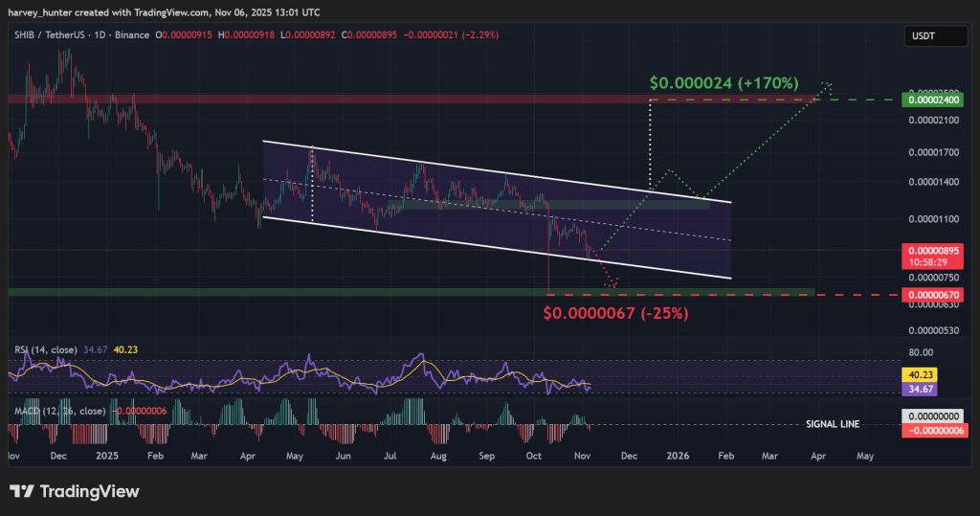Select the $0.000024 (+170%) text annotation
The image size is (980, 516).
[723, 83]
